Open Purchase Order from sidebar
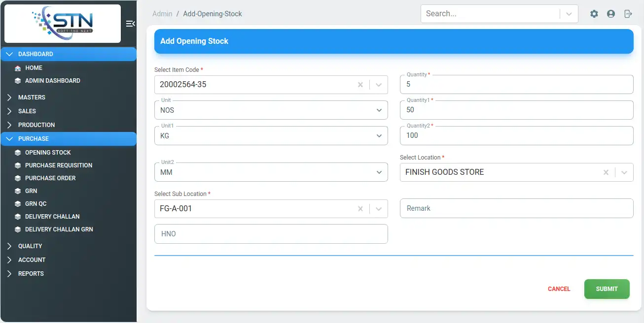Image resolution: width=644 pixels, height=323 pixels. (50, 178)
